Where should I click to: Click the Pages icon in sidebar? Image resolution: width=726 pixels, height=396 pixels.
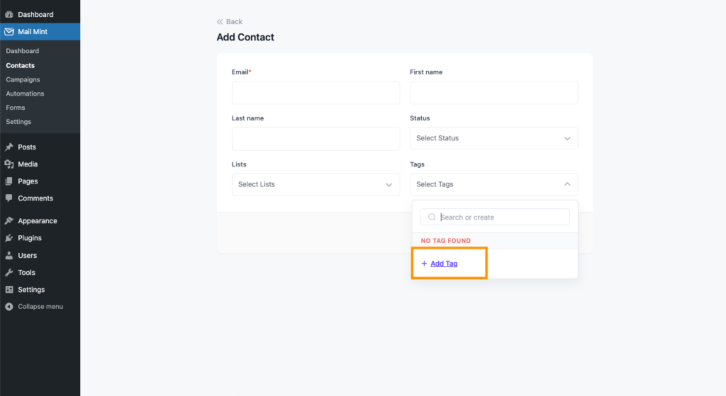point(9,181)
